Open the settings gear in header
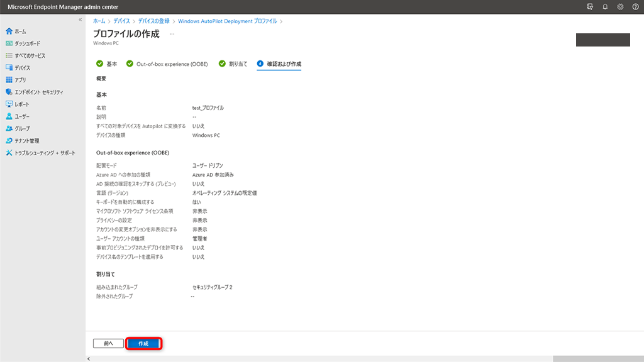 620,6
